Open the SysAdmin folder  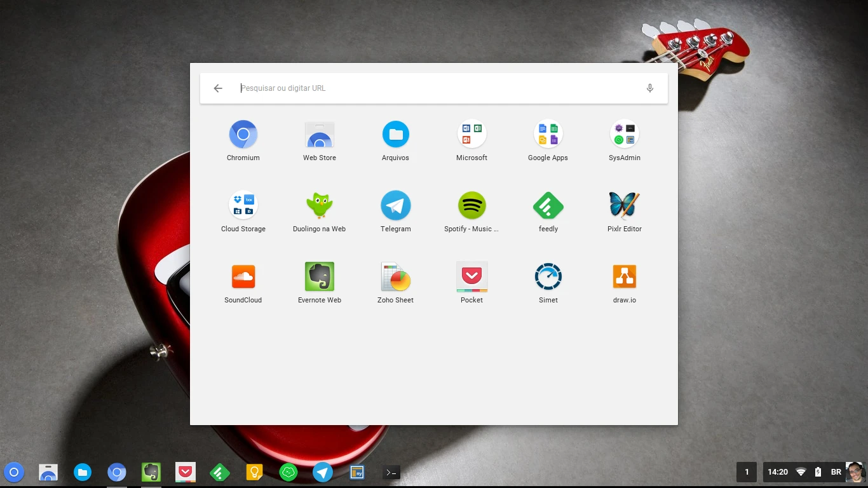[624, 135]
